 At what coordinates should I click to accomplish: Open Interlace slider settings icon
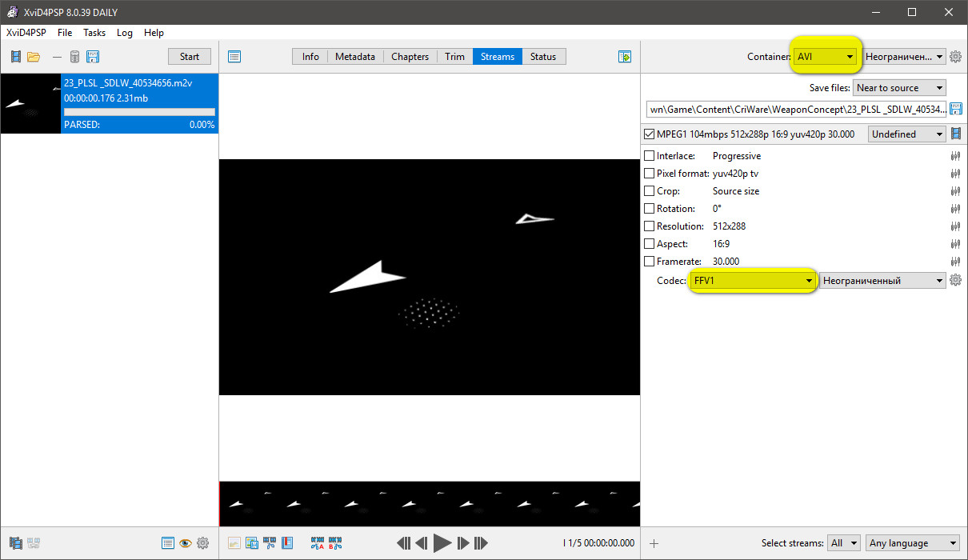pos(955,156)
